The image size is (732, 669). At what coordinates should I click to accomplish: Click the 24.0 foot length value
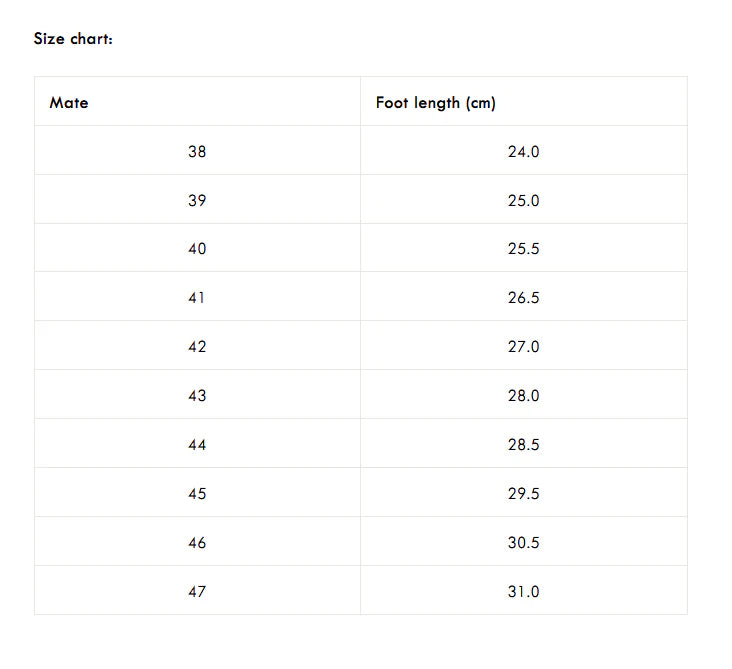pyautogui.click(x=523, y=152)
